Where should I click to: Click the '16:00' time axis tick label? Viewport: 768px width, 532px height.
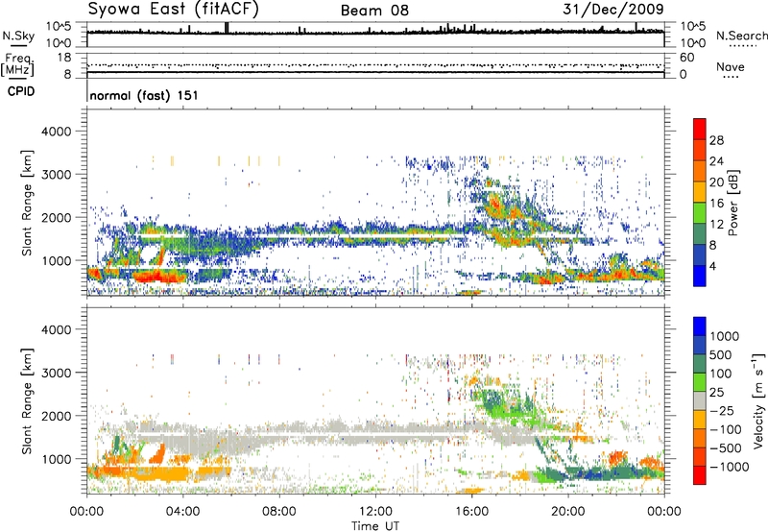pyautogui.click(x=471, y=512)
